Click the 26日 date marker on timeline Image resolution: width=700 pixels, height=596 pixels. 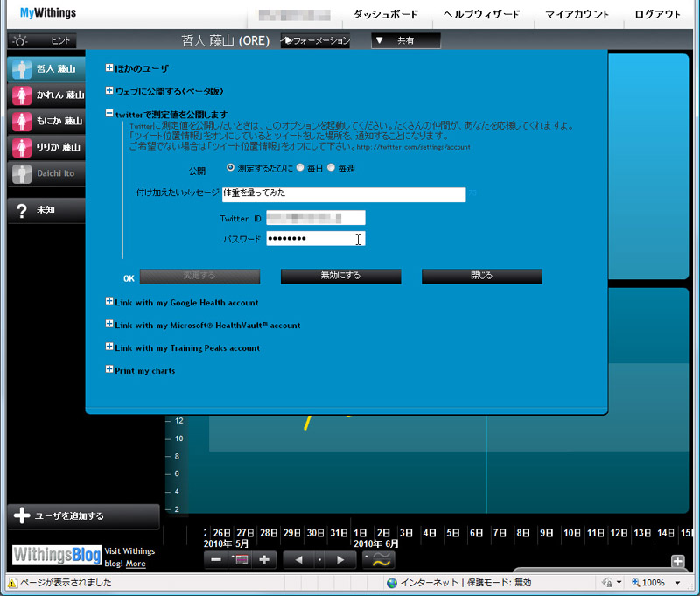(x=222, y=533)
